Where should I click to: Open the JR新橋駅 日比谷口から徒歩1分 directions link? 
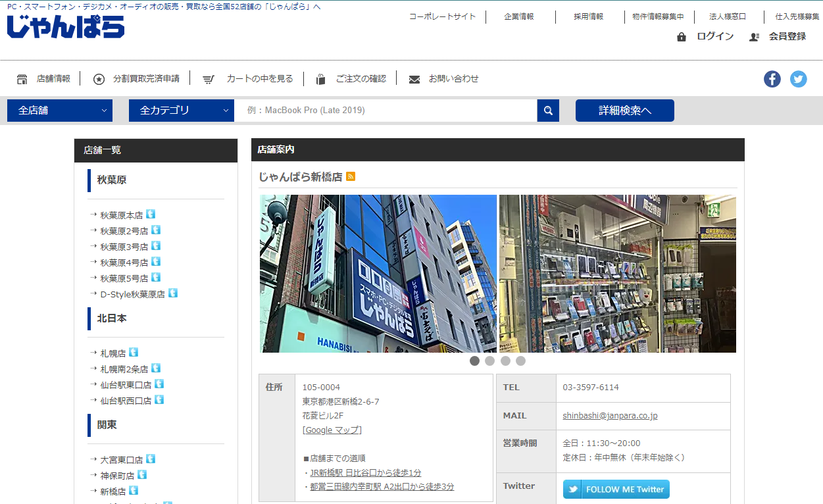point(366,472)
